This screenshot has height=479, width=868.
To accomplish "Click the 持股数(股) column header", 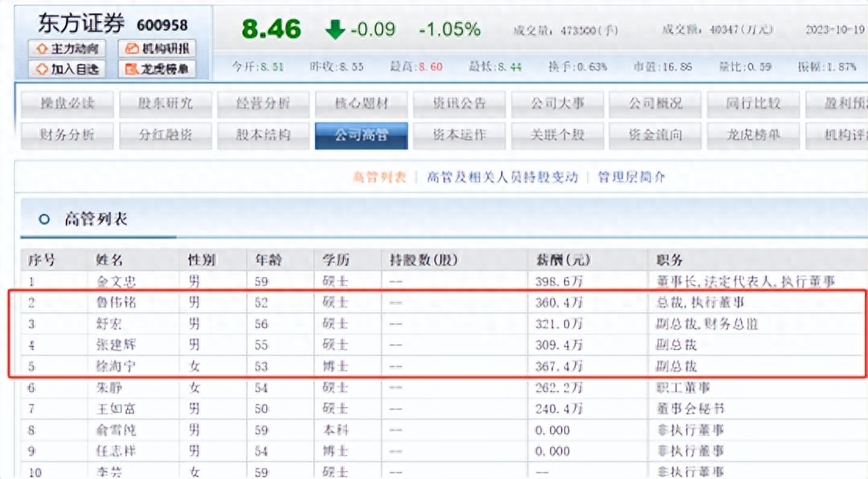I will pos(424,260).
